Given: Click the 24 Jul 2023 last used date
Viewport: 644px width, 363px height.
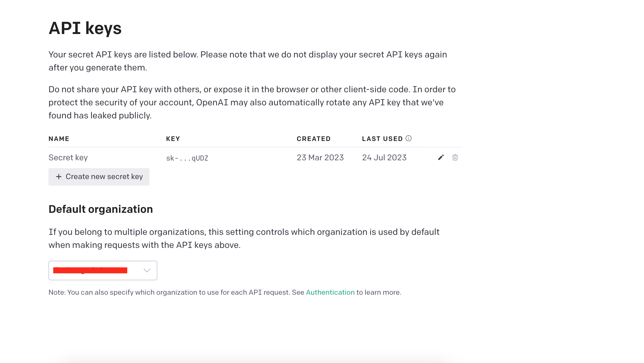Looking at the screenshot, I should [384, 158].
